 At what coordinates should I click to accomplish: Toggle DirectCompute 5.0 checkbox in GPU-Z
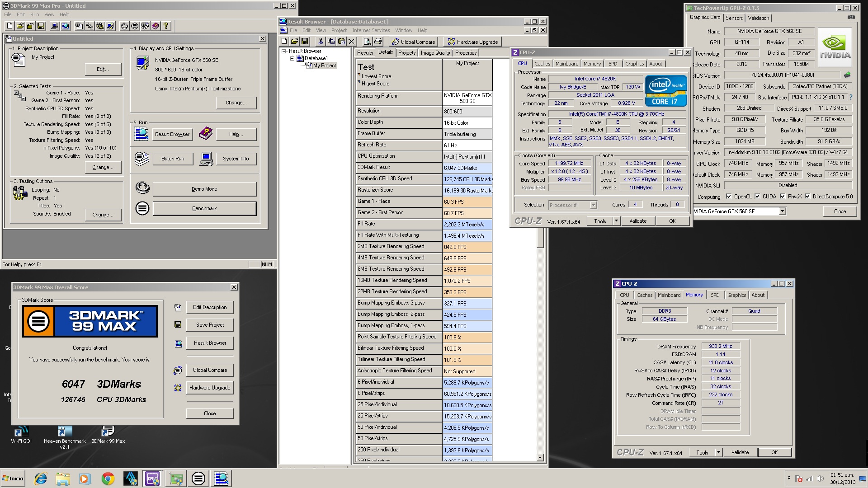(807, 197)
